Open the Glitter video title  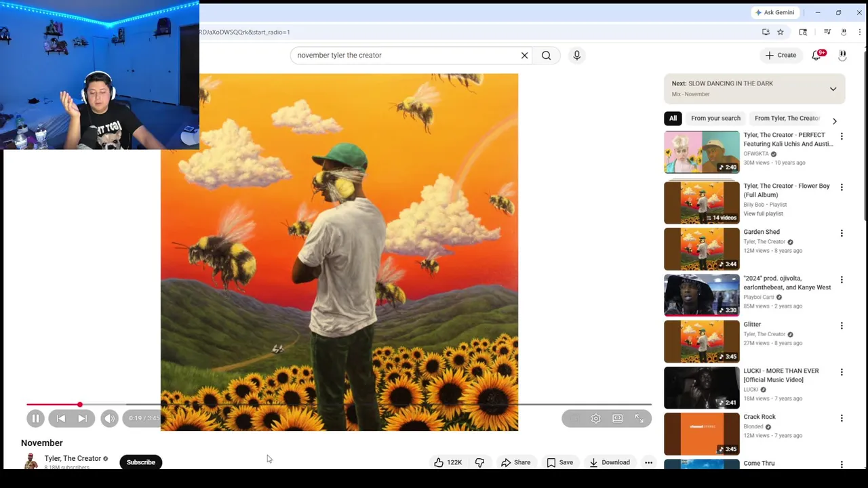coord(752,325)
